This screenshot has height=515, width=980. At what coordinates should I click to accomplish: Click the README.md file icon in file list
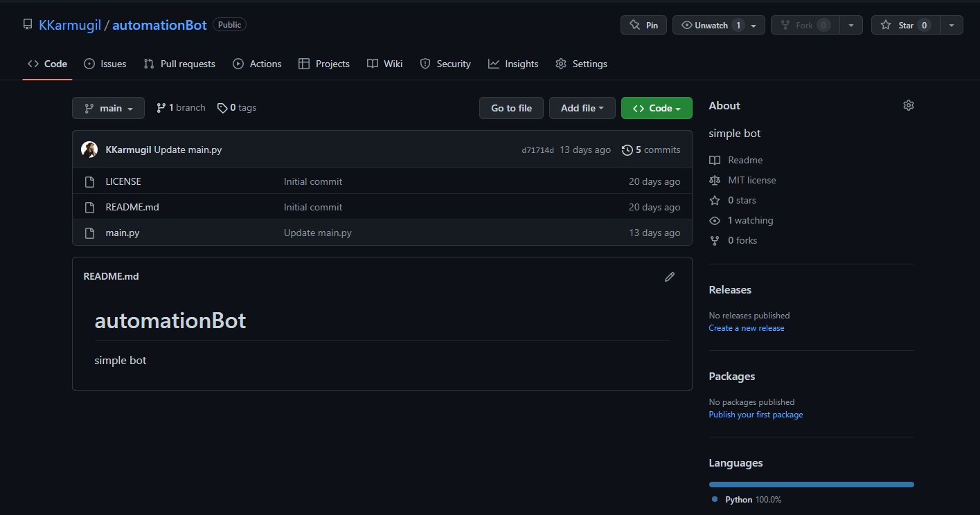(89, 207)
